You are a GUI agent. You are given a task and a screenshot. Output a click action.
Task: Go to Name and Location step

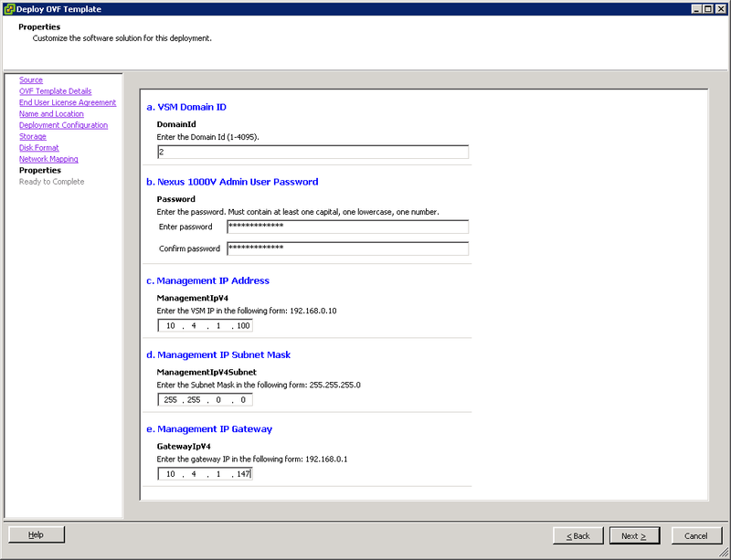[x=51, y=114]
